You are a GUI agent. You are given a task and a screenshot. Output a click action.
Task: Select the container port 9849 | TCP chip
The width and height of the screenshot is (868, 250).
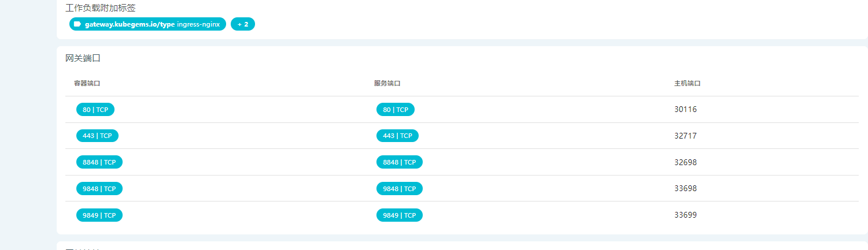point(99,215)
